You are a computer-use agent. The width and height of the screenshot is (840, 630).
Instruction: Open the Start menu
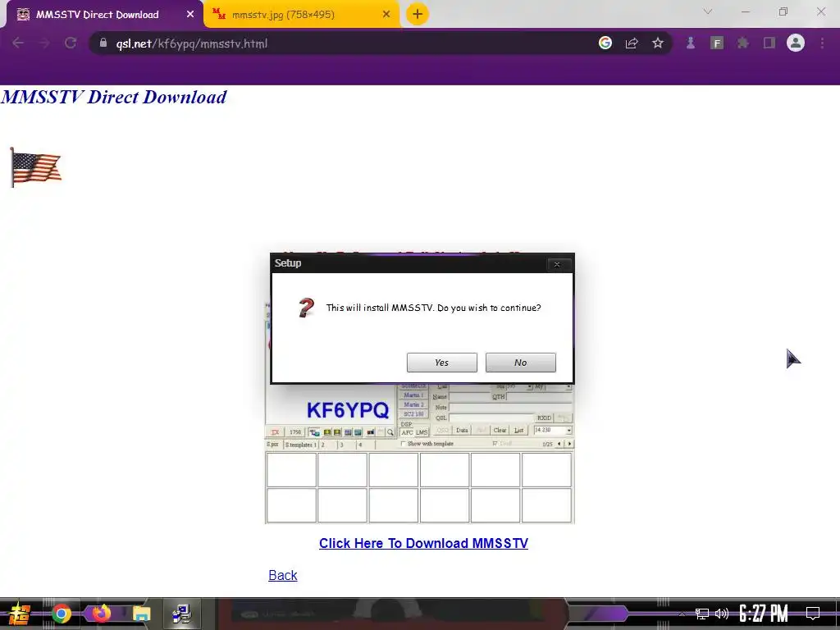coord(20,614)
